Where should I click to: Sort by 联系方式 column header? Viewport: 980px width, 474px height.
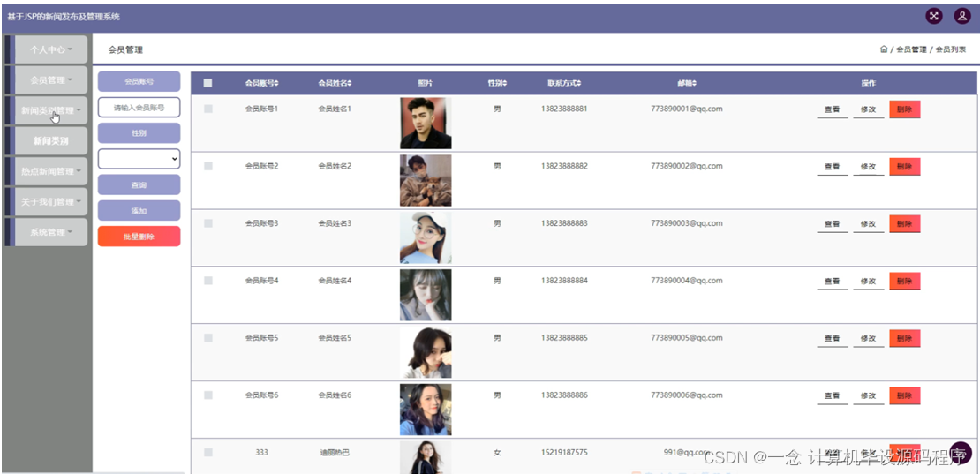(564, 83)
